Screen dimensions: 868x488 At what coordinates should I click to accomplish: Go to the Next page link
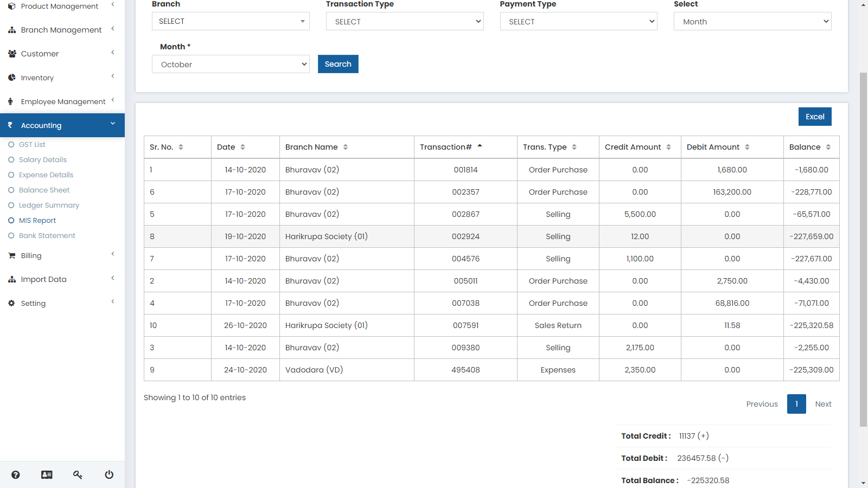tap(823, 404)
